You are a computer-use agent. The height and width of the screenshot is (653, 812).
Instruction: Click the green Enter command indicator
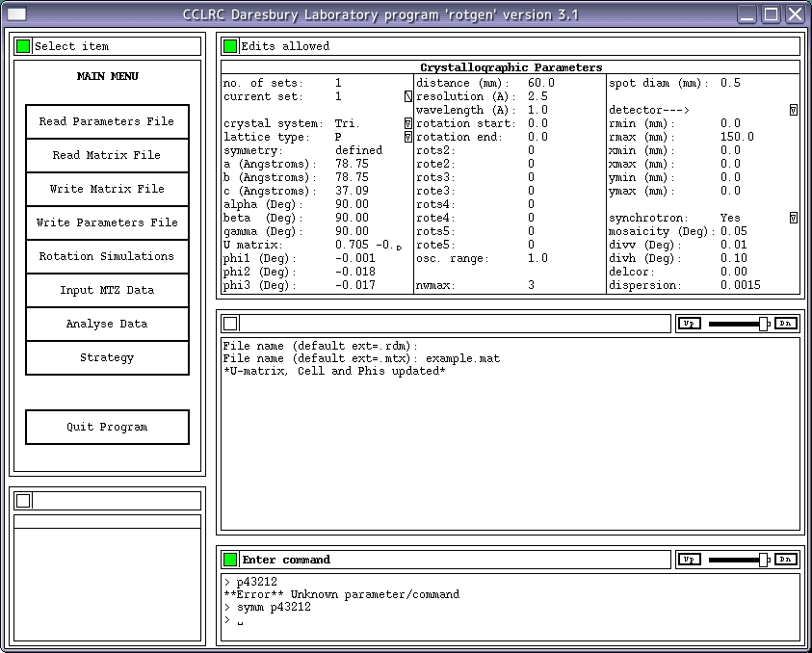point(230,560)
